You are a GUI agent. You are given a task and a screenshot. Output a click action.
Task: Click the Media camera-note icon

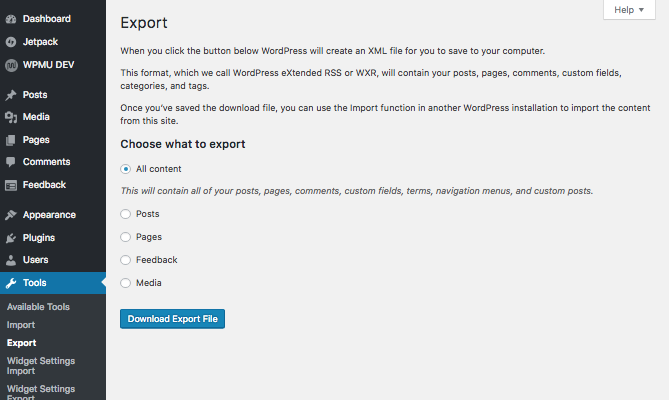[11, 117]
